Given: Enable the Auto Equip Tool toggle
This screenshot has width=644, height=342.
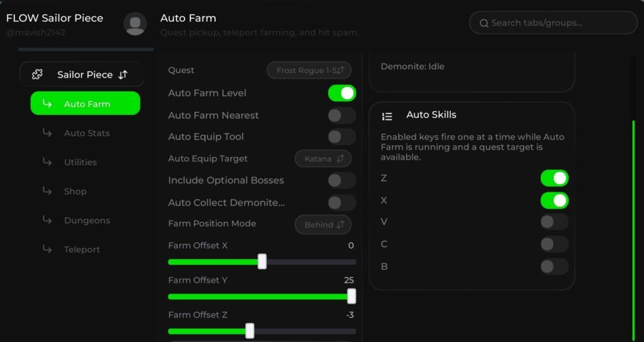Looking at the screenshot, I should [341, 137].
